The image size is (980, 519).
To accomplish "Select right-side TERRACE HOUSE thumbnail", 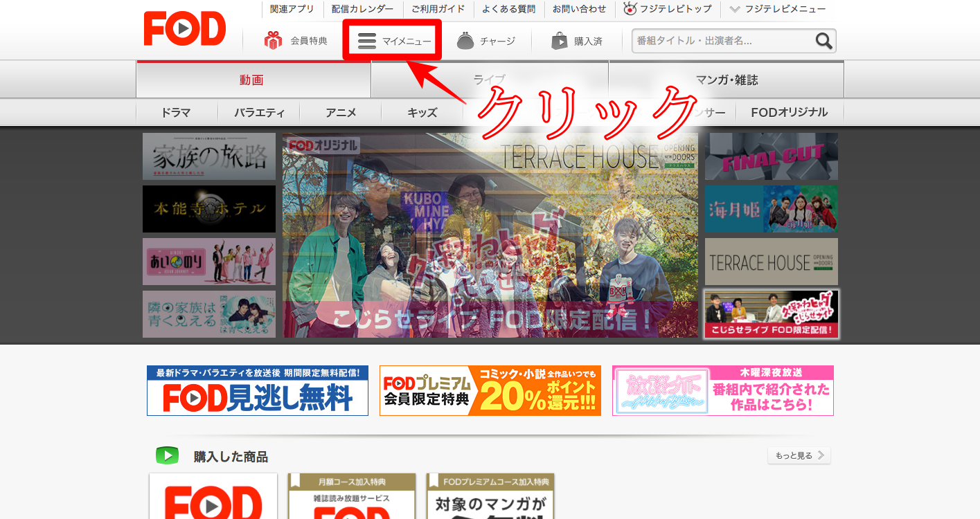I will [772, 262].
